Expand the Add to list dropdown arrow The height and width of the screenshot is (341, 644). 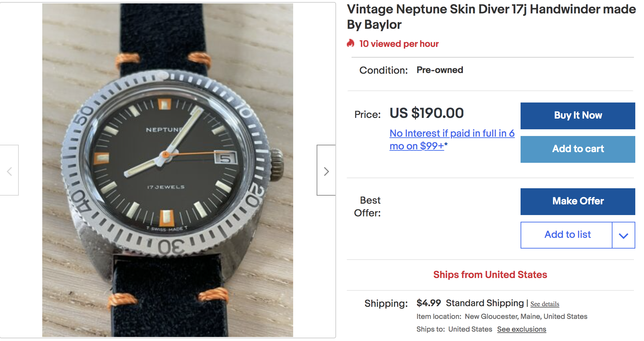point(623,235)
